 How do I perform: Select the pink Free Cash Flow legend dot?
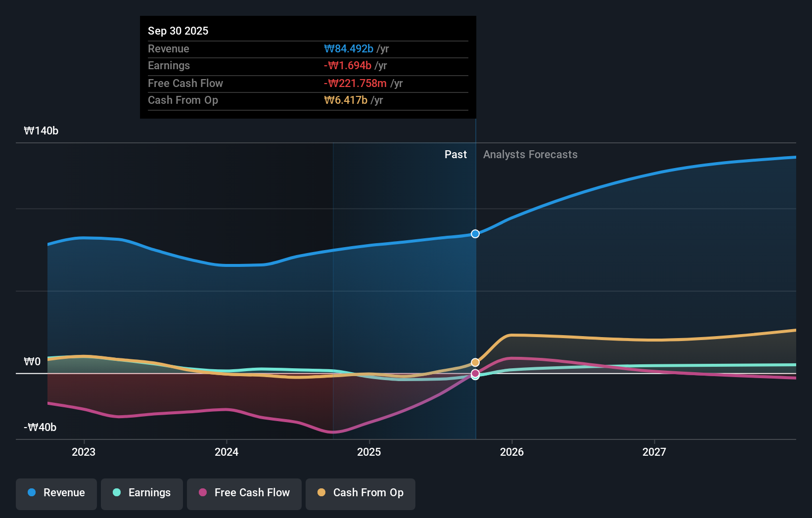point(202,493)
